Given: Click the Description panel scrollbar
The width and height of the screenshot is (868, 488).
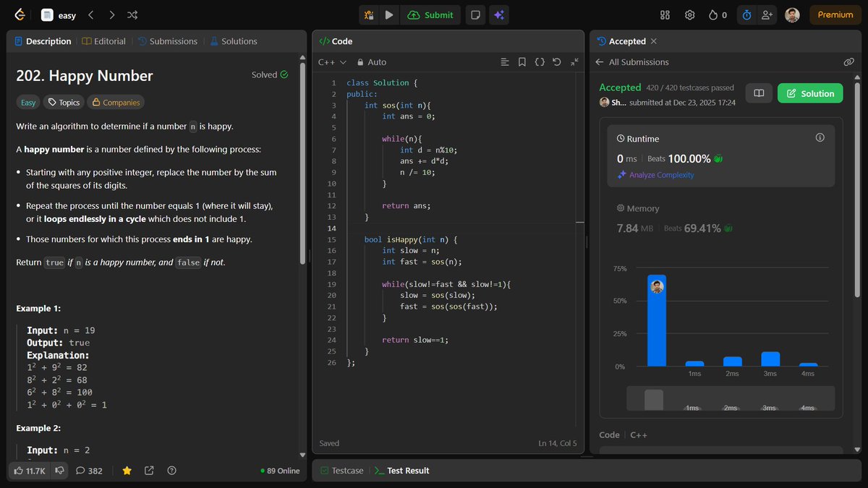Looking at the screenshot, I should tap(302, 163).
